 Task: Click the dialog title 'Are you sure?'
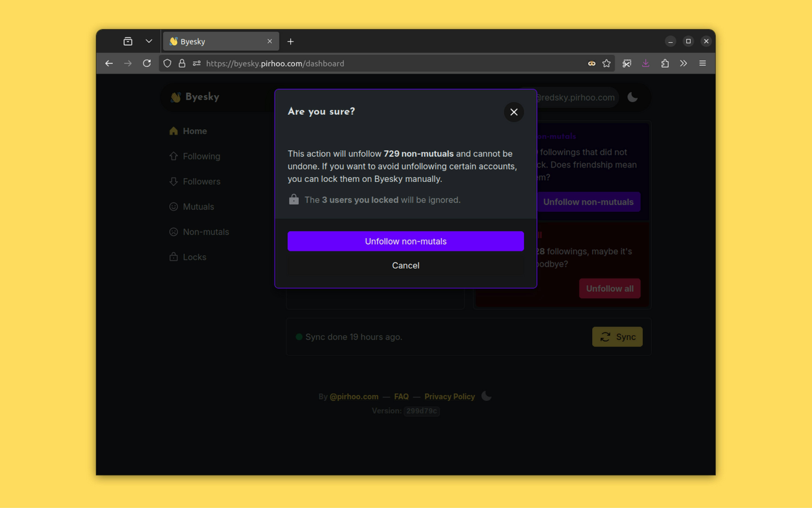321,111
